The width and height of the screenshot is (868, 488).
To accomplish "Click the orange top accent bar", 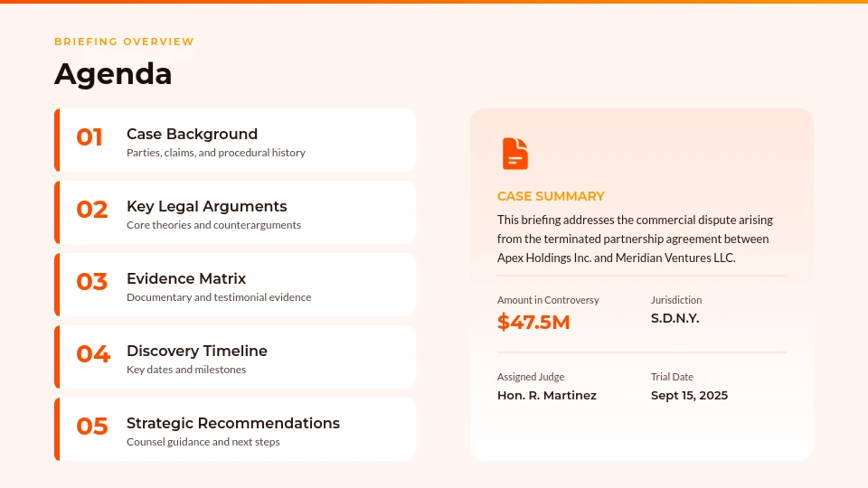I will tap(434, 2).
